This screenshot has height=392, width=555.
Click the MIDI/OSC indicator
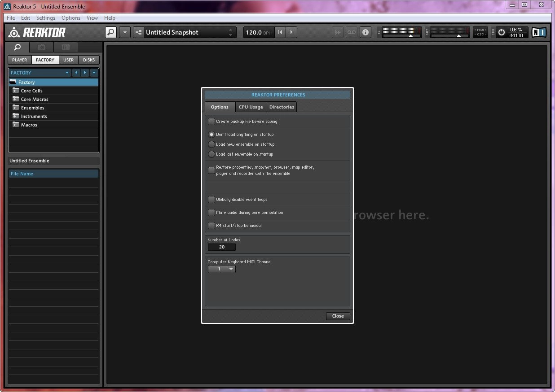(480, 32)
